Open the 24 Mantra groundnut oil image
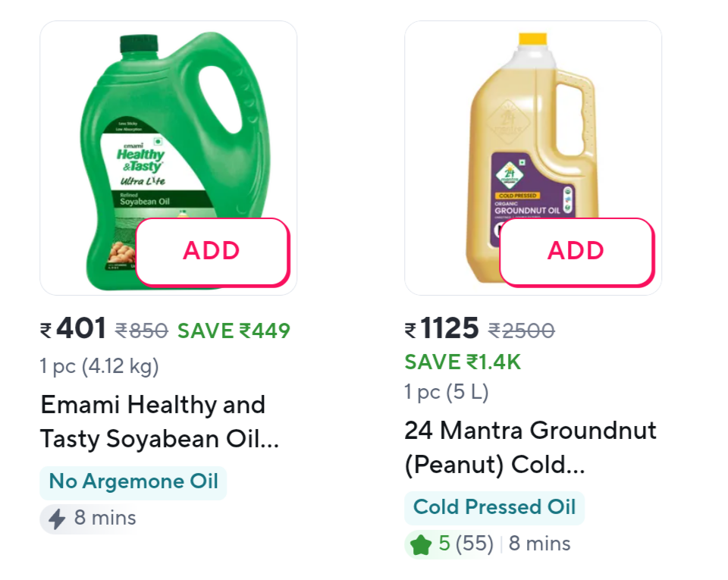The image size is (728, 580). (523, 136)
